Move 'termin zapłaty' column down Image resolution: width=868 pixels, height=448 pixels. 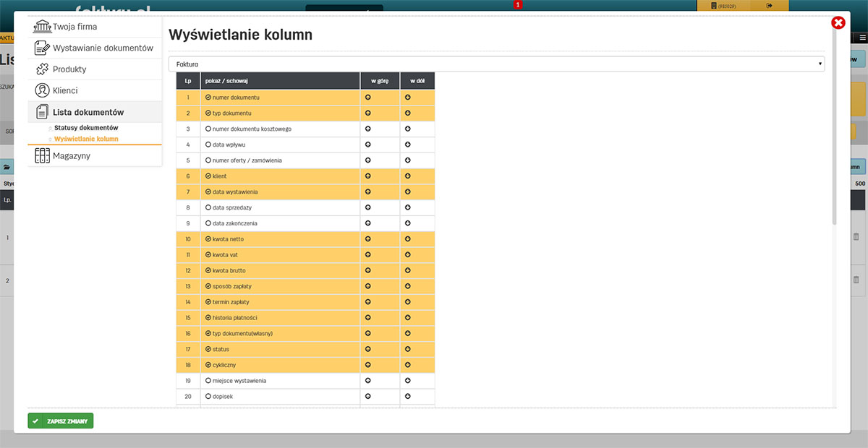tap(407, 302)
